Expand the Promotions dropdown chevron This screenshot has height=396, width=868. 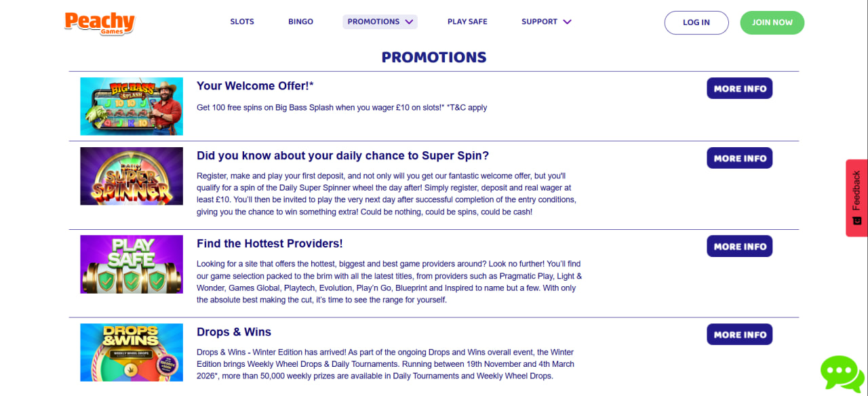coord(409,22)
